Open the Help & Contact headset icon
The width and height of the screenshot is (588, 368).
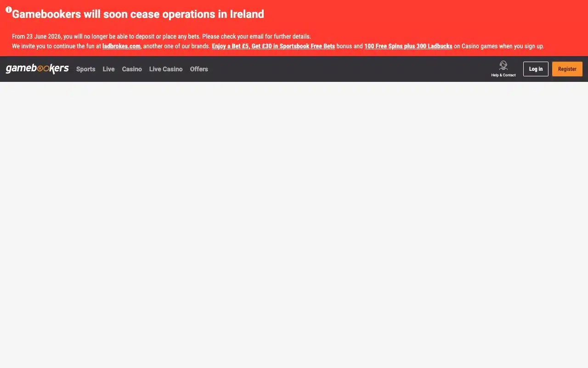(x=503, y=66)
